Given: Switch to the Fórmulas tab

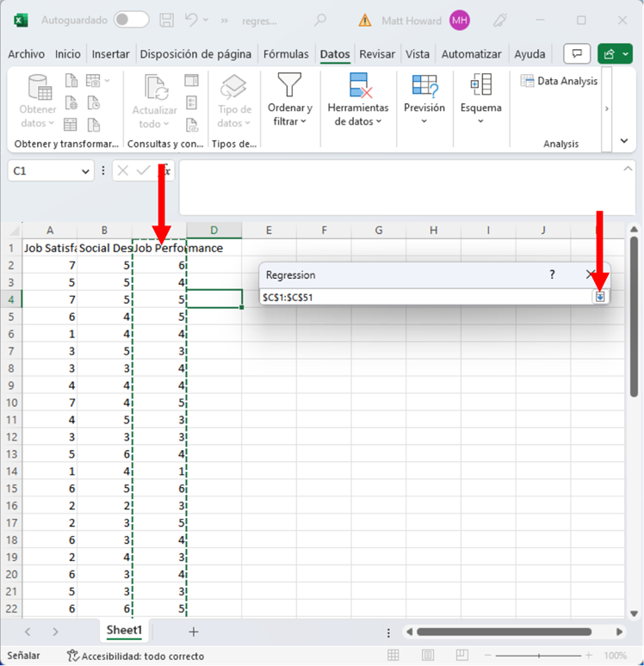Looking at the screenshot, I should (286, 54).
